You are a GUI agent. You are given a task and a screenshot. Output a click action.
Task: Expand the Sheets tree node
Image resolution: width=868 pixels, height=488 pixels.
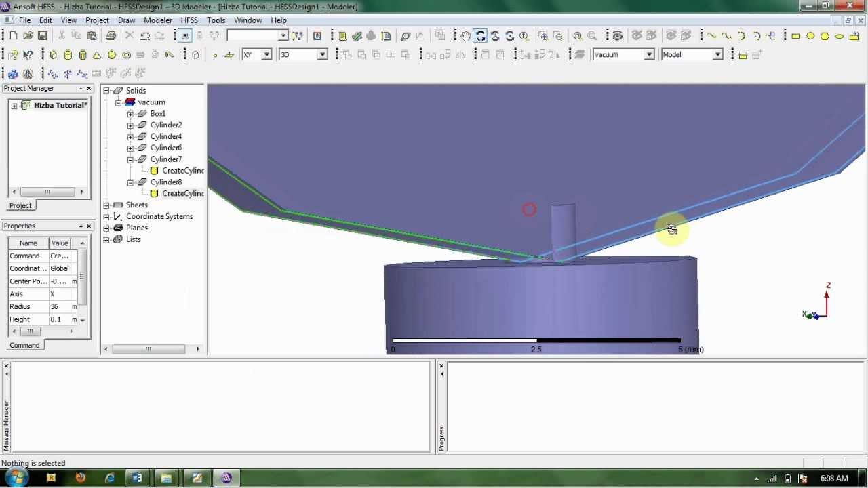106,205
